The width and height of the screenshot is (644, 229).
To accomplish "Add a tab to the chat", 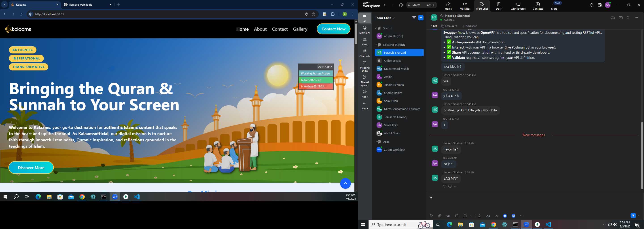I will click(x=470, y=26).
